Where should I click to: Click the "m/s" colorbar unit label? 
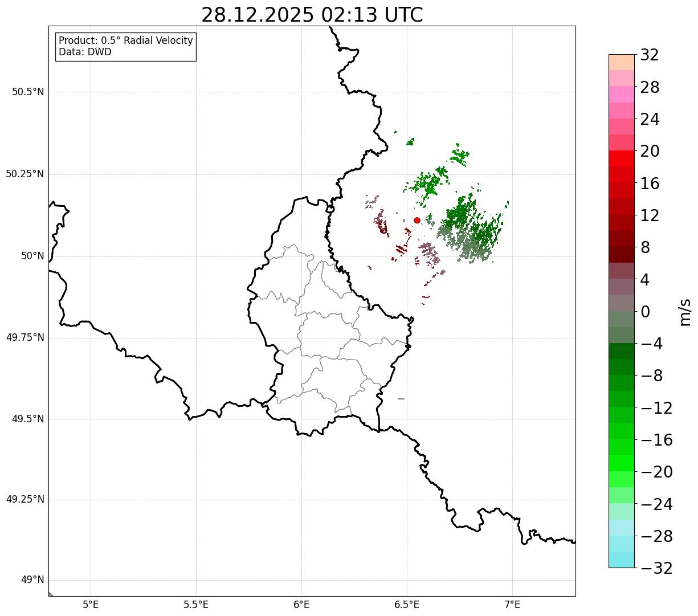click(685, 312)
